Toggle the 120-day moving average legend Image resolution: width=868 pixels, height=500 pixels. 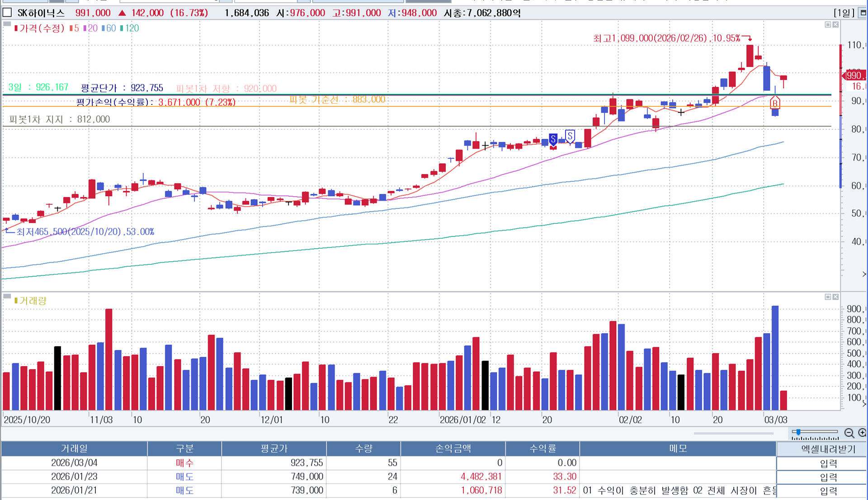point(130,28)
